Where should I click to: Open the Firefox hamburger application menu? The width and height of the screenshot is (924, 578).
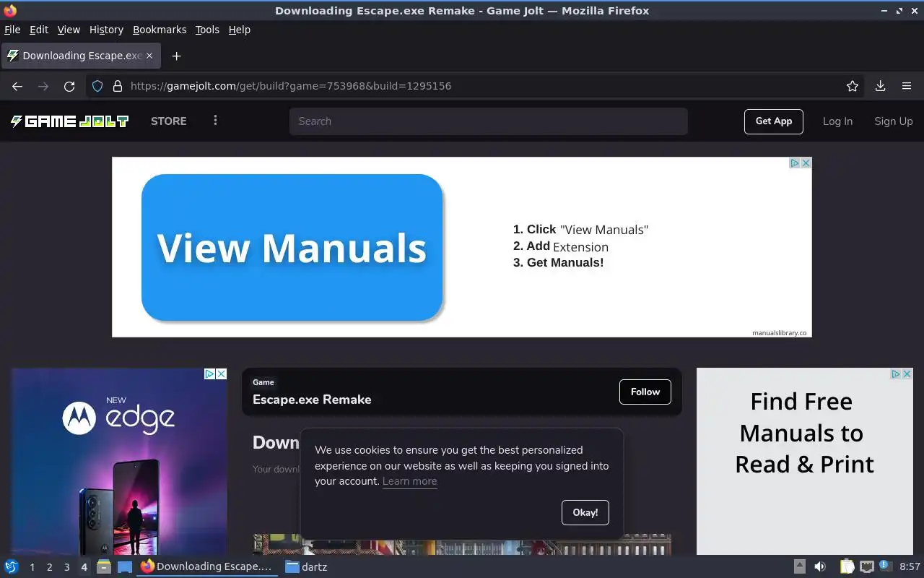pyautogui.click(x=907, y=86)
